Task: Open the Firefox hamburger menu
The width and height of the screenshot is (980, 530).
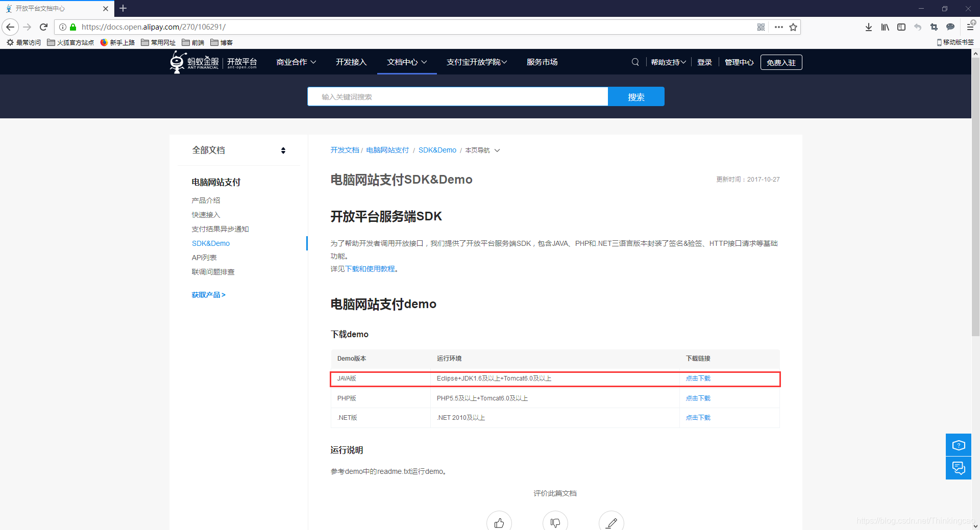Action: 971,27
